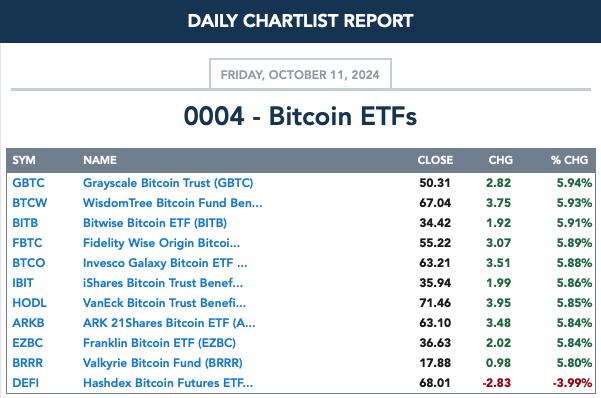Open the BTCW symbol link
601x398 pixels.
30,203
